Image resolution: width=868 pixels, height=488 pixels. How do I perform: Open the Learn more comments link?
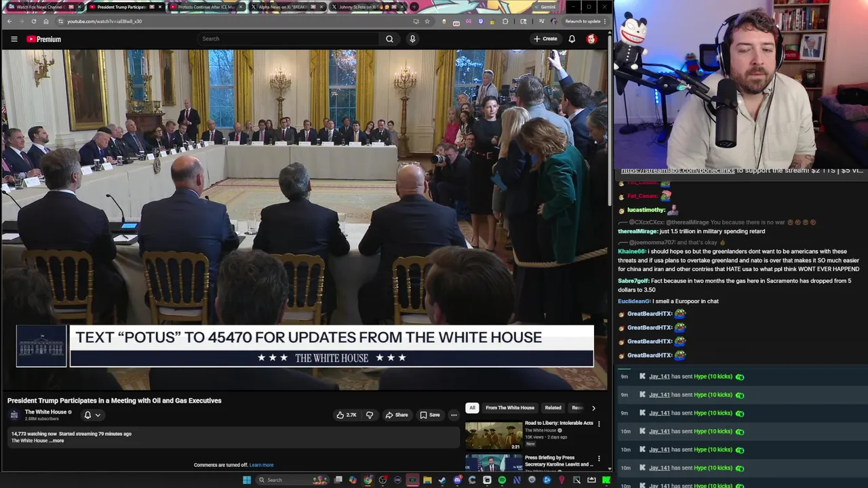[261, 465]
